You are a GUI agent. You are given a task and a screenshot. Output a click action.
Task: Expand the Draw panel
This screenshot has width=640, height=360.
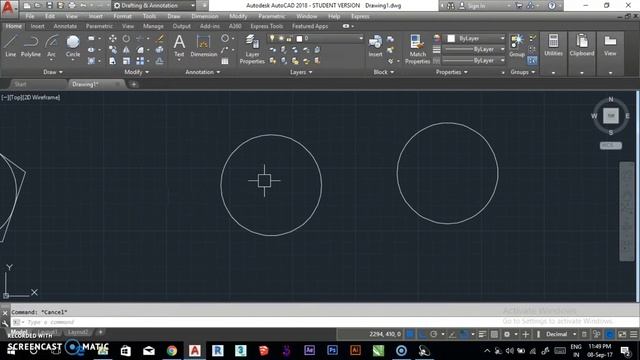[53, 72]
